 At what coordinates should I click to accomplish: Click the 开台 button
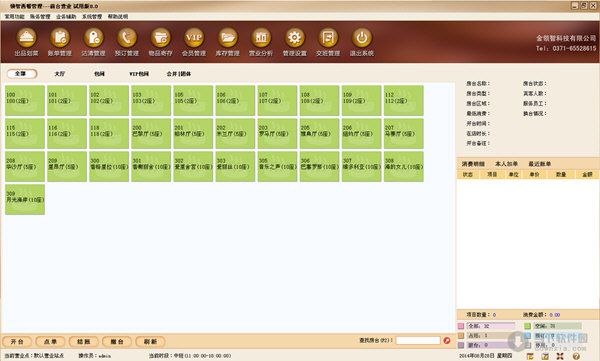point(17,341)
